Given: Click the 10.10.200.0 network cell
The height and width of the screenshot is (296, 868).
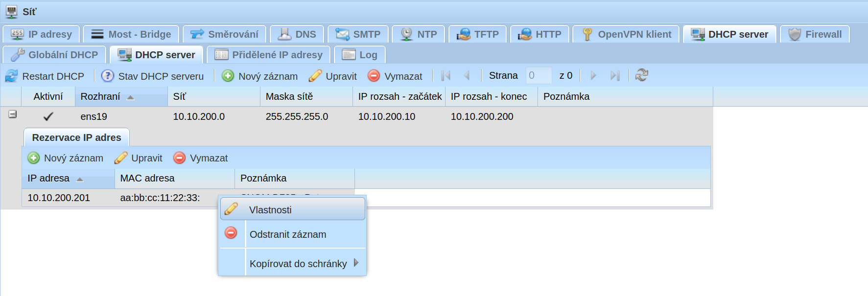Looking at the screenshot, I should pyautogui.click(x=199, y=116).
